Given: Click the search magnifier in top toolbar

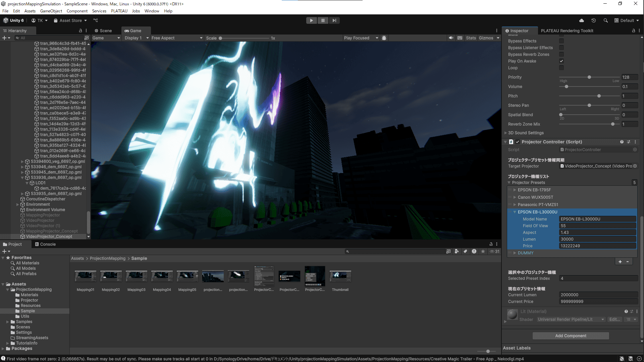Looking at the screenshot, I should [x=605, y=20].
